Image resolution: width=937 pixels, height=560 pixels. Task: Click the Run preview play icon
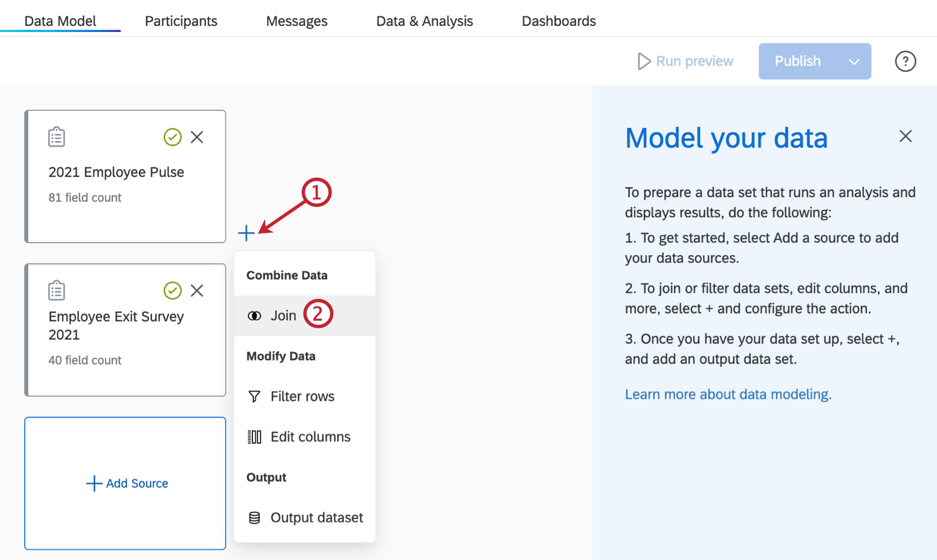click(x=643, y=61)
